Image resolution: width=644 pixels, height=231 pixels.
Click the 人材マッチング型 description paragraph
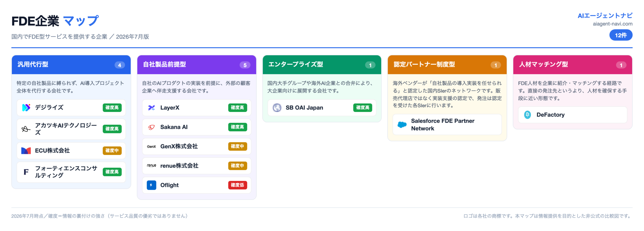tap(572, 90)
